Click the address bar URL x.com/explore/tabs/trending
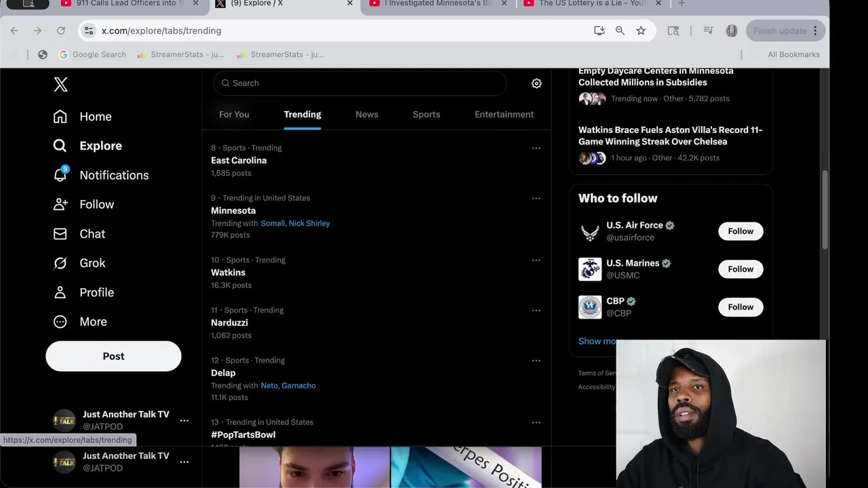The width and height of the screenshot is (868, 488). point(161,30)
